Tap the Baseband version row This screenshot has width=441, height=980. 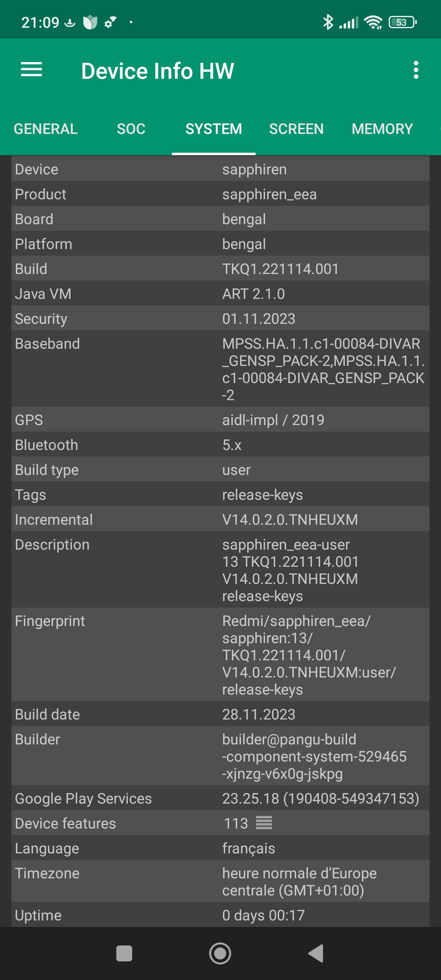tap(220, 369)
